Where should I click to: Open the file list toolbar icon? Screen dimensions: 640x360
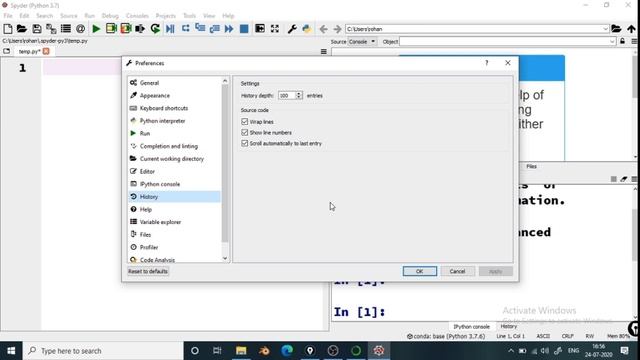tap(66, 29)
